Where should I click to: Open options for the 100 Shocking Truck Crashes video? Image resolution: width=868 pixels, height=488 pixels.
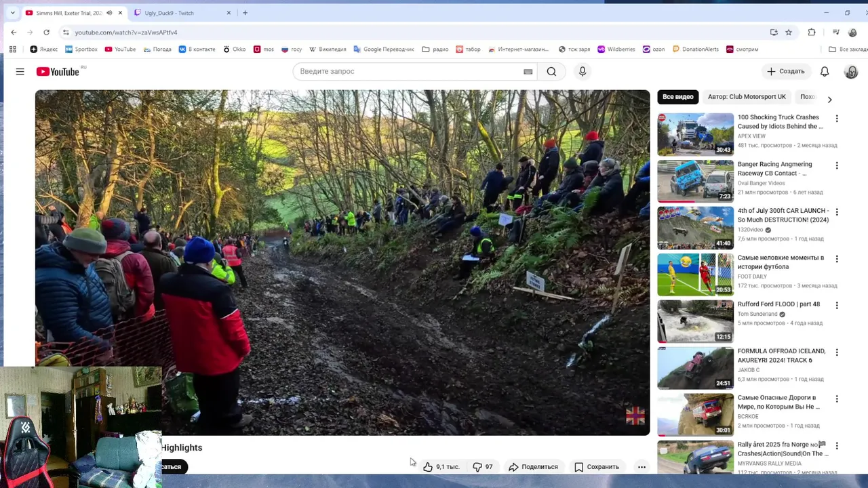point(837,119)
